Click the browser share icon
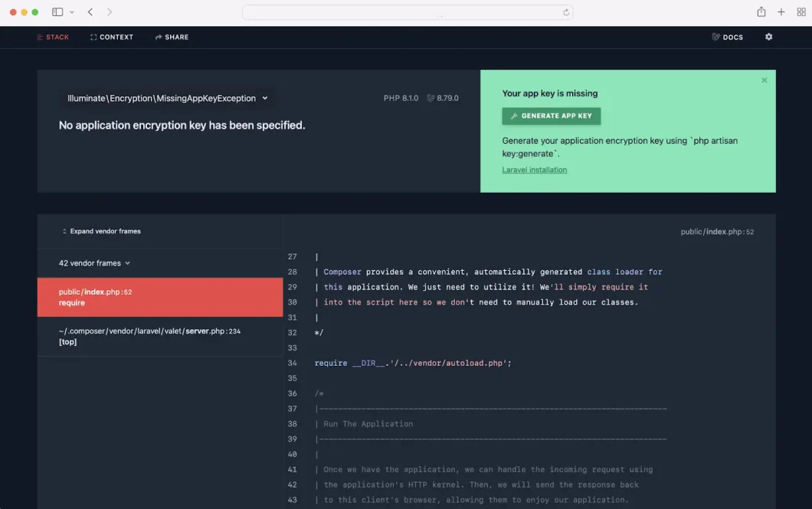Viewport: 812px width, 509px height. (x=761, y=12)
